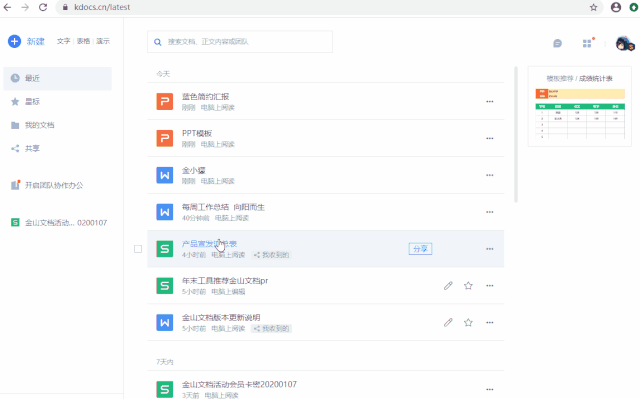
Task: Create a new 文字 text document
Action: (x=63, y=41)
